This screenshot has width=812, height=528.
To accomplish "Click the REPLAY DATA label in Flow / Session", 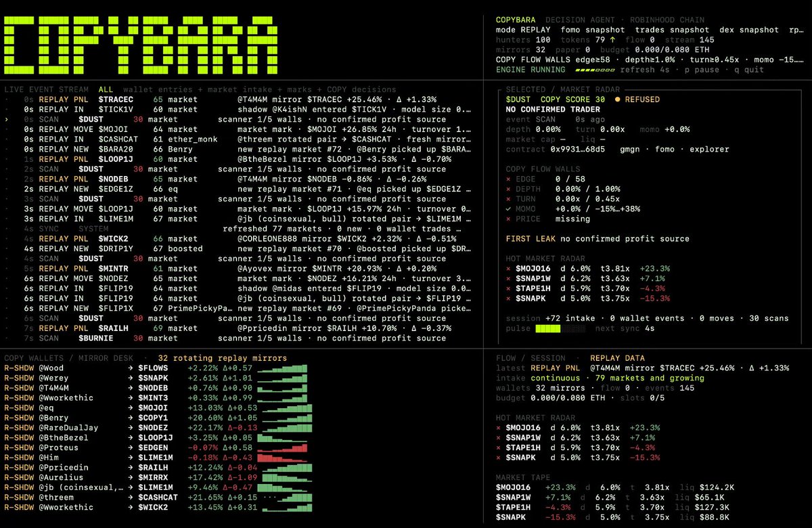I will pyautogui.click(x=617, y=358).
